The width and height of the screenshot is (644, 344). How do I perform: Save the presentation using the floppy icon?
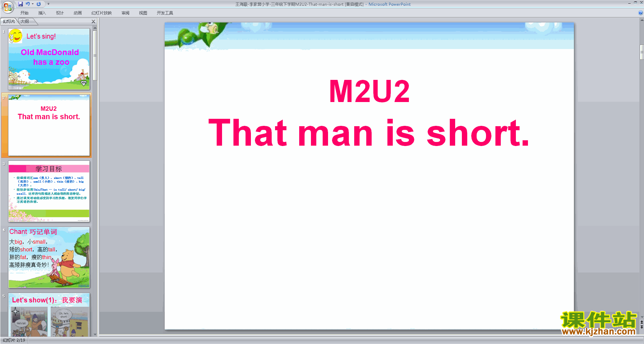pyautogui.click(x=20, y=4)
